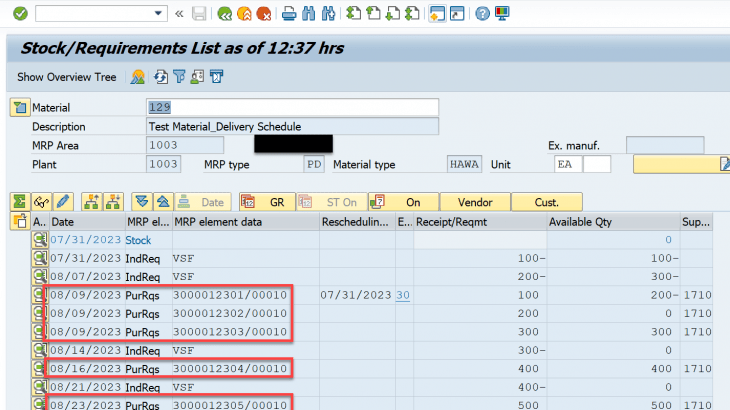
Task: Open the command field dropdown arrow
Action: 159,14
